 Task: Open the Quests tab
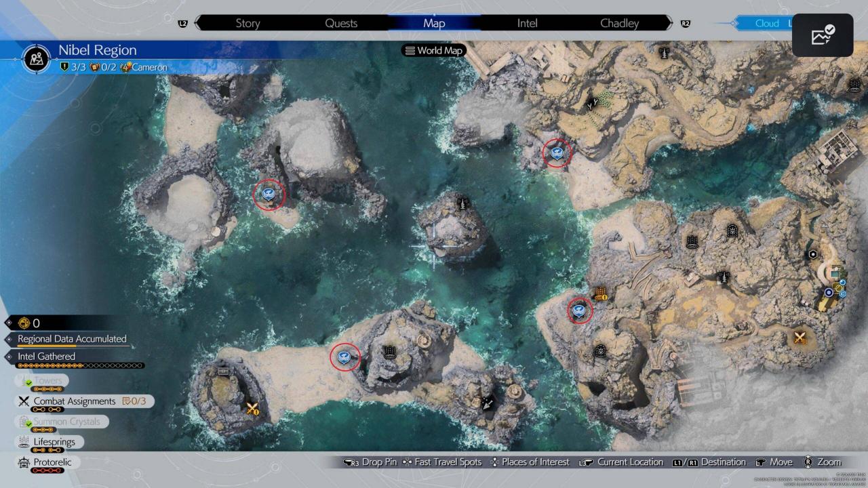(x=341, y=23)
